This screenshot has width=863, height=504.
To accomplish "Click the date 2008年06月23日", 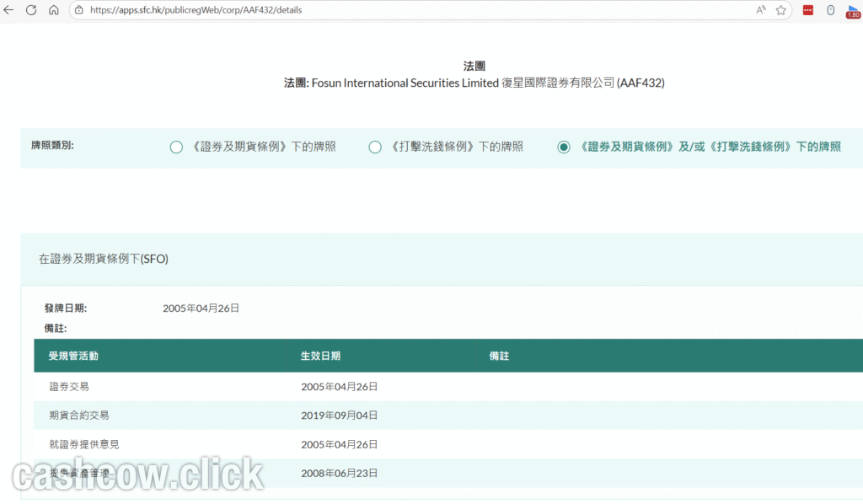I will coord(339,473).
